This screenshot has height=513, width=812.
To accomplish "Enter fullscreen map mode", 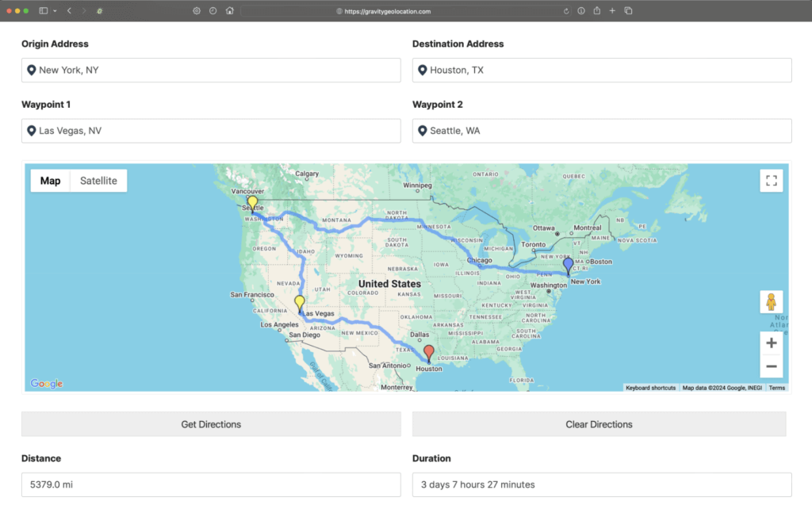I will 771,180.
